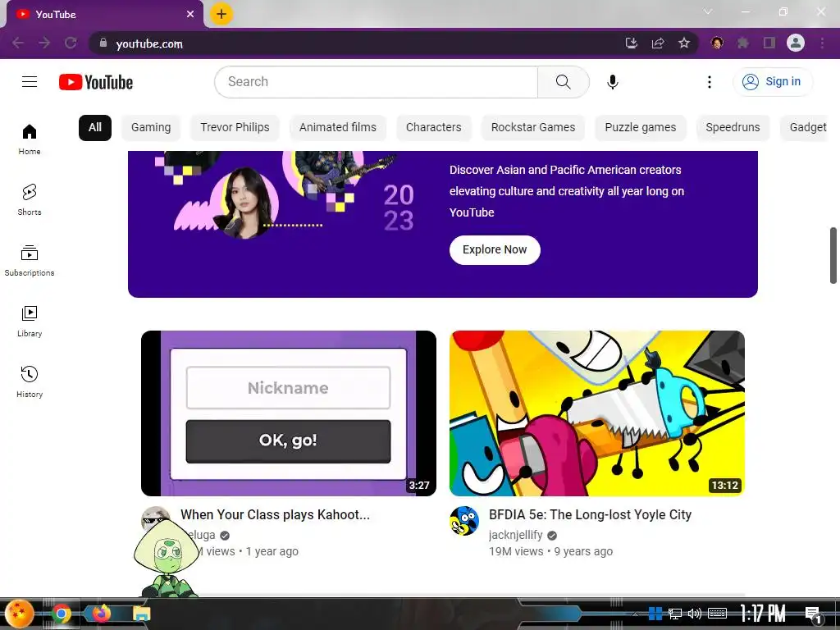Toggle browser side panel icon
The width and height of the screenshot is (840, 630).
(769, 43)
